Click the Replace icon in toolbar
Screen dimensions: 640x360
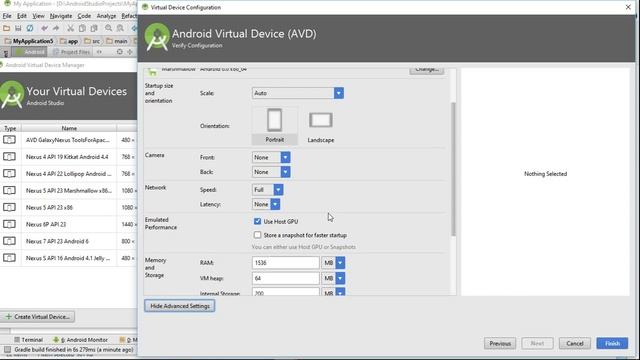(120, 28)
